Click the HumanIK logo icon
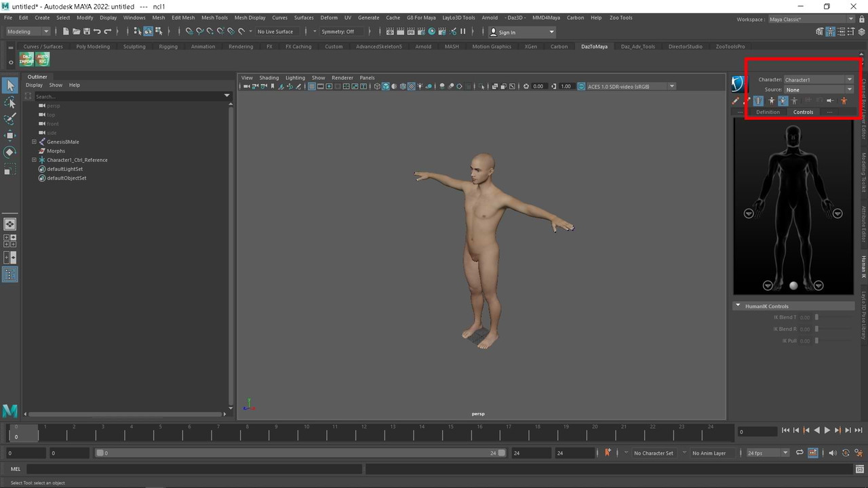The height and width of the screenshot is (488, 868). coord(738,84)
